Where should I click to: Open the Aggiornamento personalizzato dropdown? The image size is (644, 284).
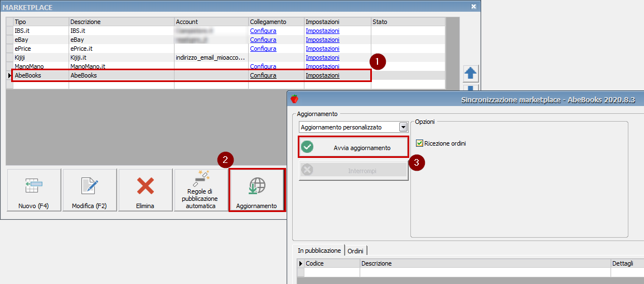coord(404,127)
